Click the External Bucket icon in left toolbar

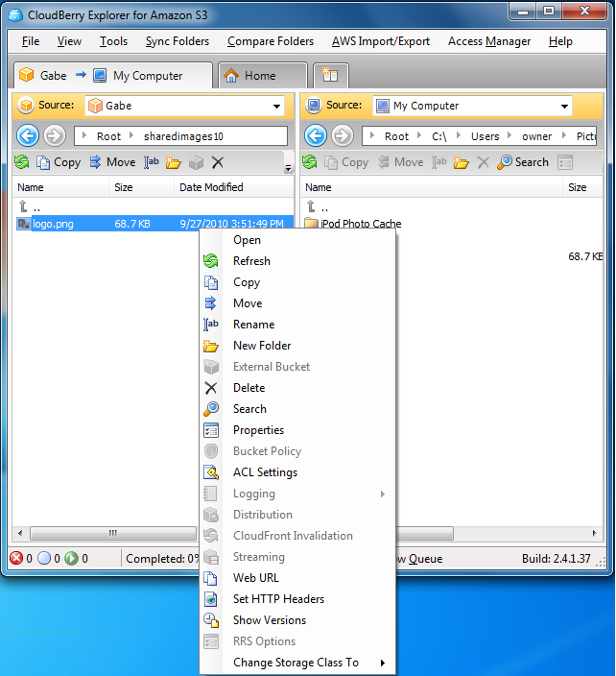point(196,162)
